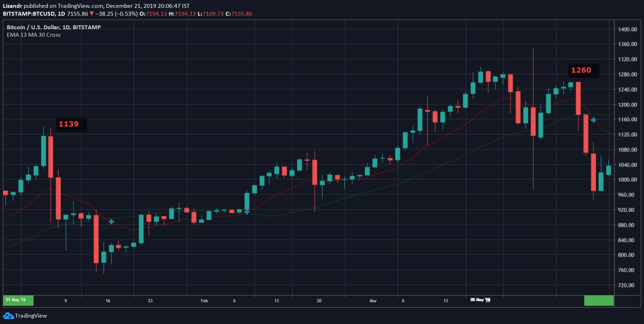The width and height of the screenshot is (644, 324).
Task: Click 'Lisandr' author name in header
Action: pyautogui.click(x=12, y=6)
